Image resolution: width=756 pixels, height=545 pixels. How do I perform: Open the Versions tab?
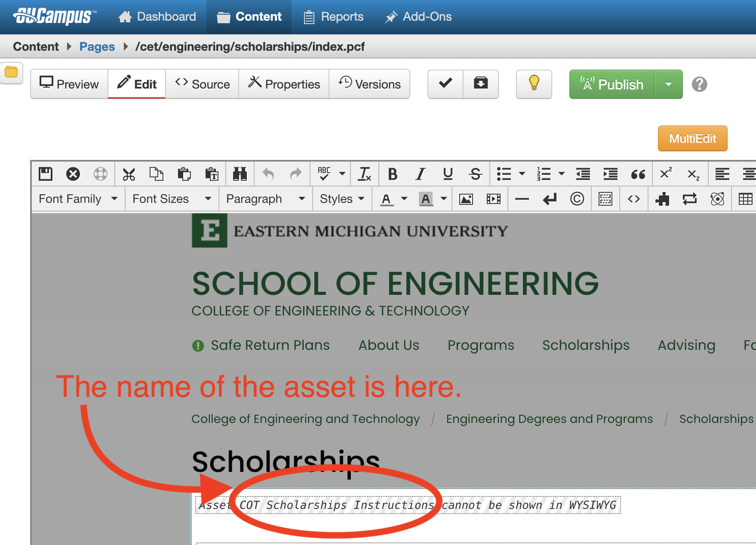pyautogui.click(x=369, y=84)
